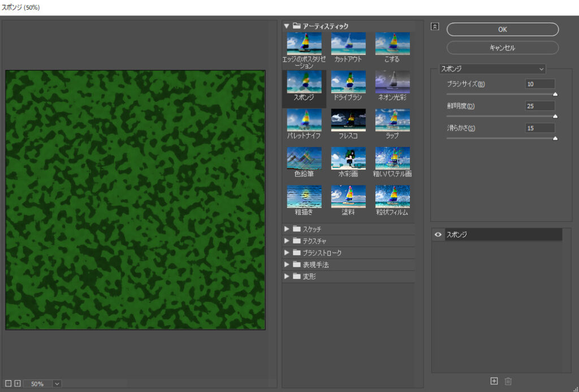Select the ドライブラシ filter thumbnail
The image size is (579, 392).
[348, 83]
